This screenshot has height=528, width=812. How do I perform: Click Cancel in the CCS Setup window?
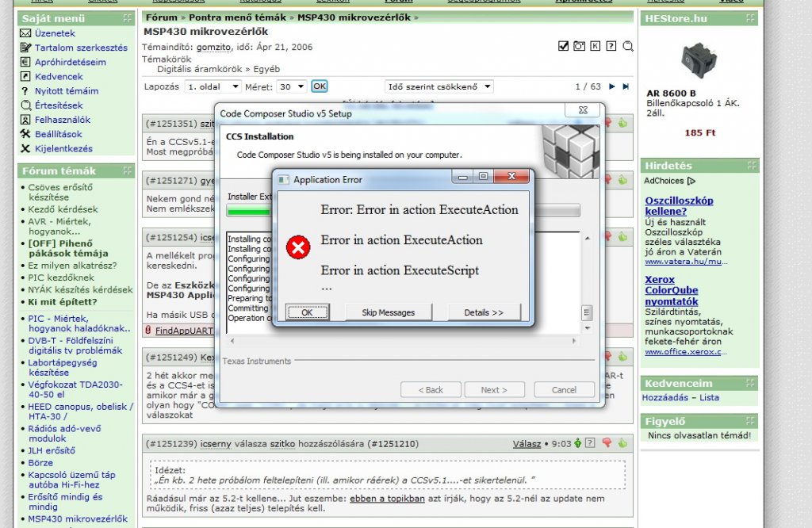pyautogui.click(x=564, y=390)
